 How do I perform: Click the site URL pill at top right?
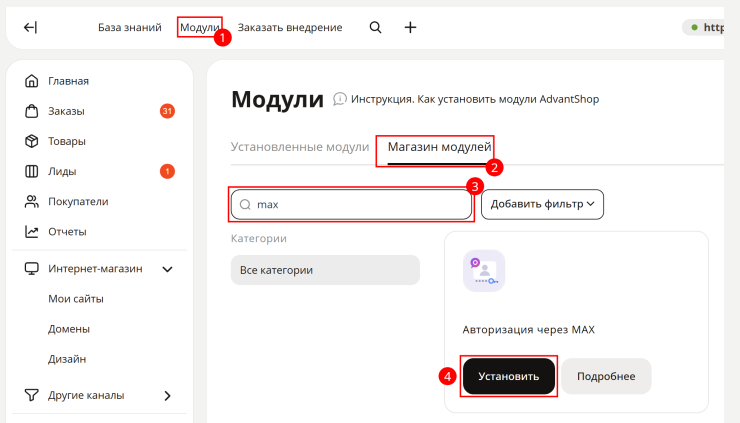703,27
